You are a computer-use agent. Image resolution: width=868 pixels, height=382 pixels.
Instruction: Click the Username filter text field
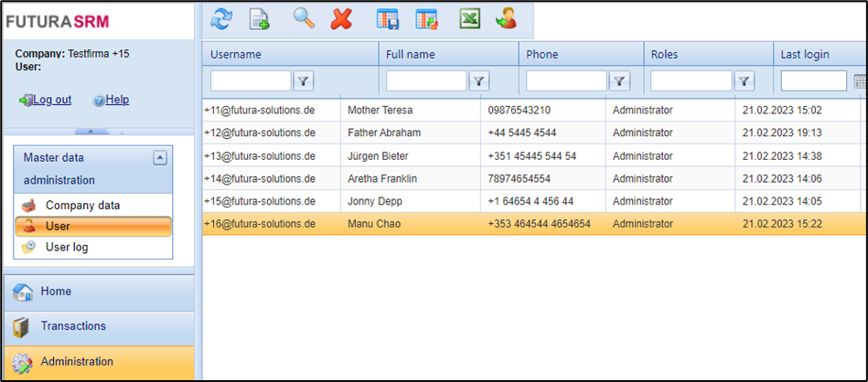tap(251, 81)
